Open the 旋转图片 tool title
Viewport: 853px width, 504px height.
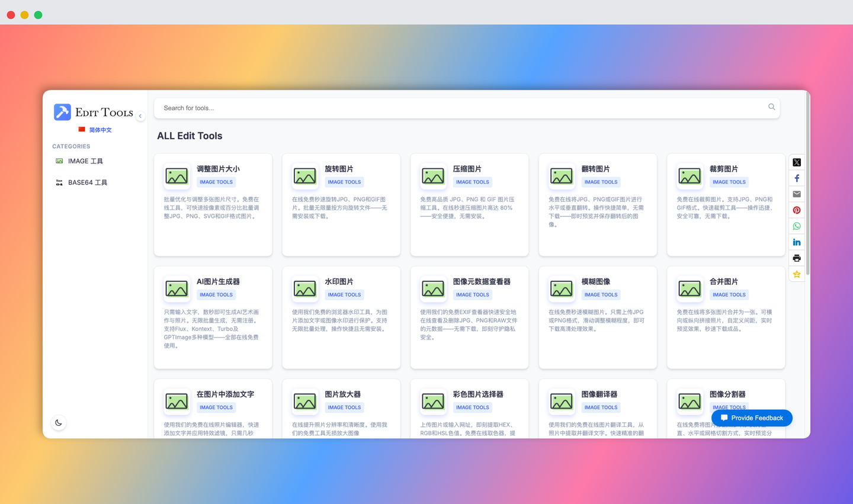tap(339, 169)
